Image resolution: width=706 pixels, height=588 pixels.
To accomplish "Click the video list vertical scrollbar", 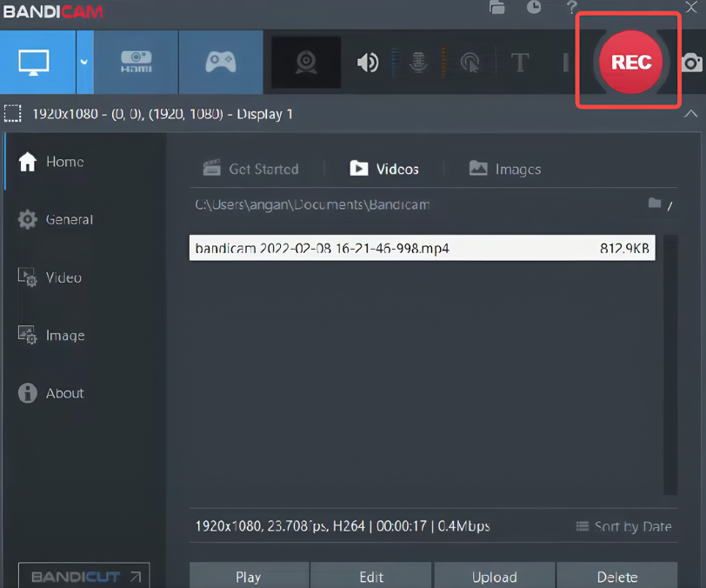I will coord(670,365).
